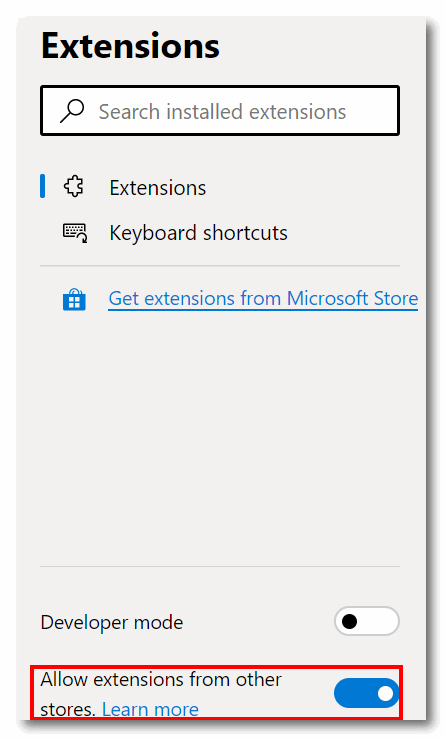Enable the Developer mode toggle
The width and height of the screenshot is (445, 739).
[x=367, y=622]
